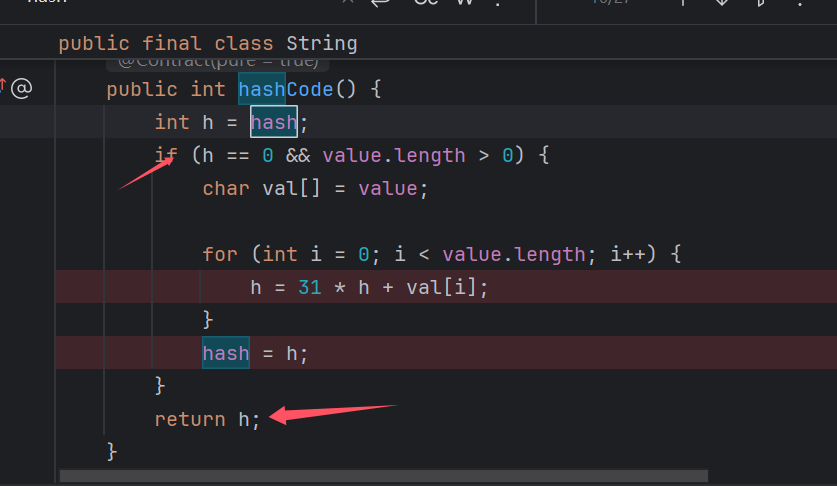The height and width of the screenshot is (486, 837).
Task: Click the 'val[]' array declaration
Action: 291,189
